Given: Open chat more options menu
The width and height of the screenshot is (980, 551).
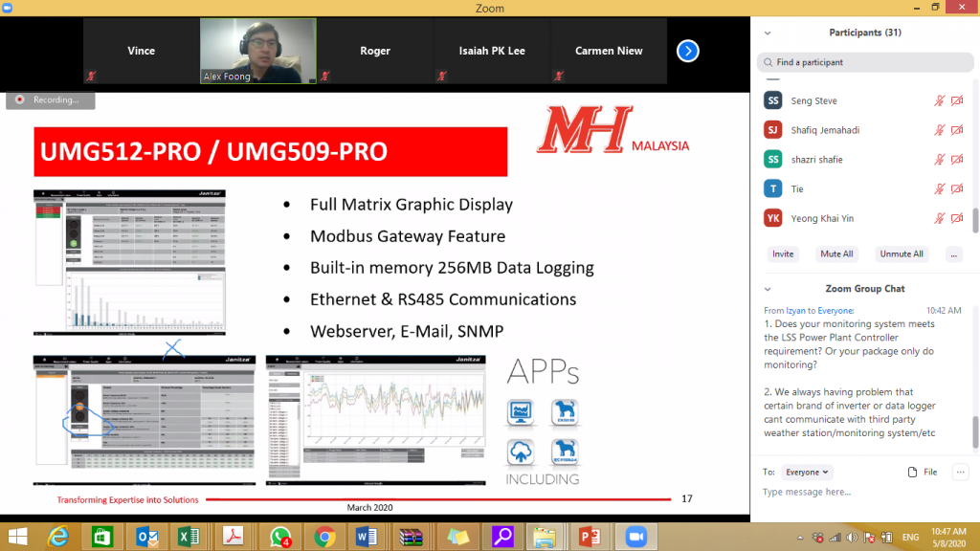Looking at the screenshot, I should pos(961,473).
